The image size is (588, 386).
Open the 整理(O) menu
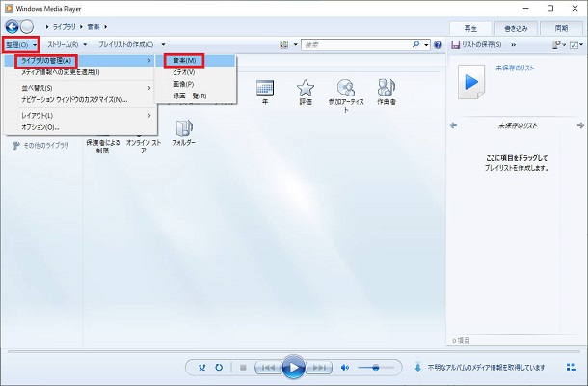21,45
